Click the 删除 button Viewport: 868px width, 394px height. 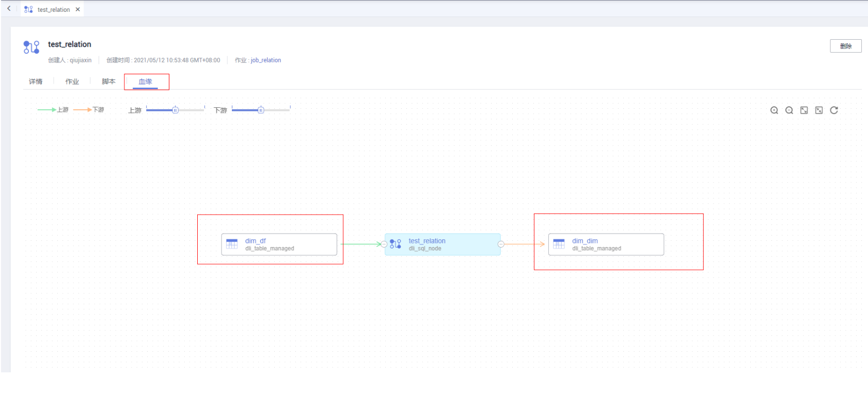tap(846, 46)
